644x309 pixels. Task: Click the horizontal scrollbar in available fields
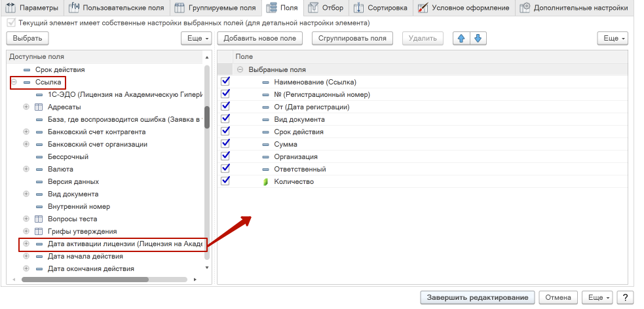point(98,280)
